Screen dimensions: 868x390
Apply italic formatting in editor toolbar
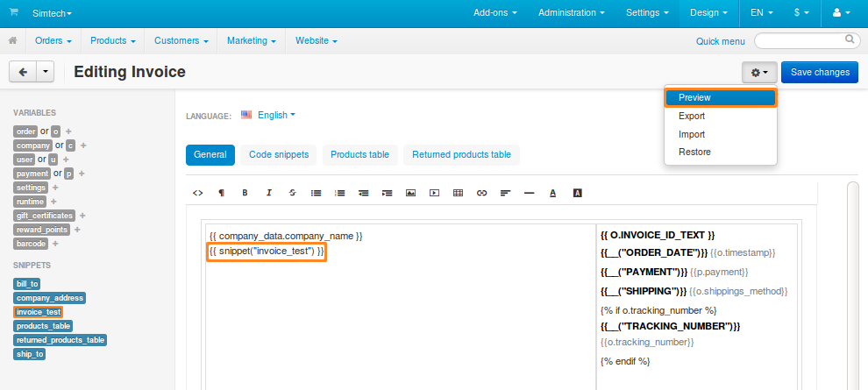[269, 193]
